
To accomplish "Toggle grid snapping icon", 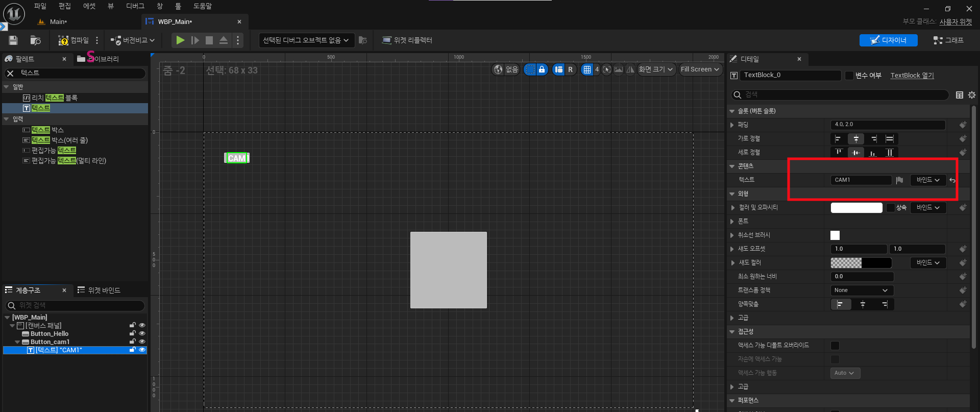I will point(587,69).
